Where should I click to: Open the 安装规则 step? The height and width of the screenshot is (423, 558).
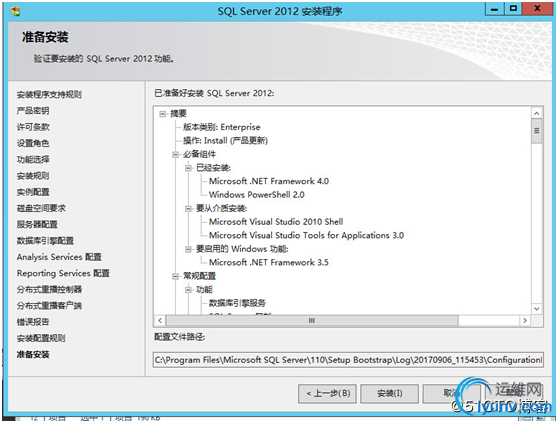tap(33, 176)
